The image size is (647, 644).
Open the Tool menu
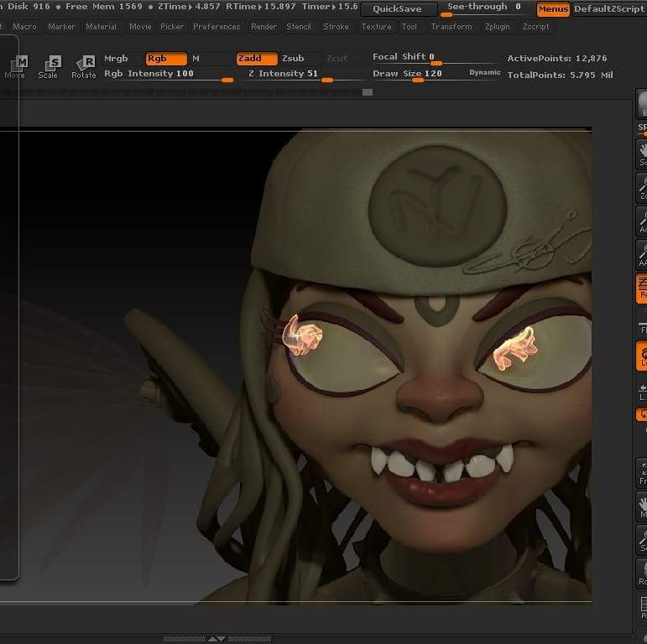[409, 27]
